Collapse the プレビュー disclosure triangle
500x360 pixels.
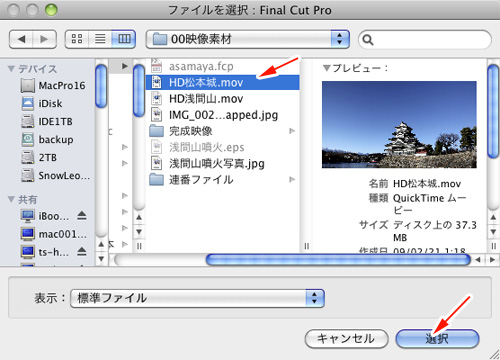(327, 68)
